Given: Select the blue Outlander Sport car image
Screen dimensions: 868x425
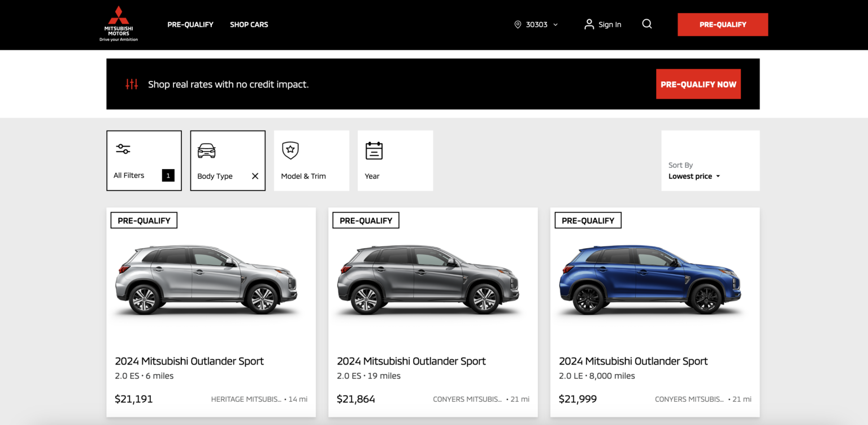Looking at the screenshot, I should [650, 280].
